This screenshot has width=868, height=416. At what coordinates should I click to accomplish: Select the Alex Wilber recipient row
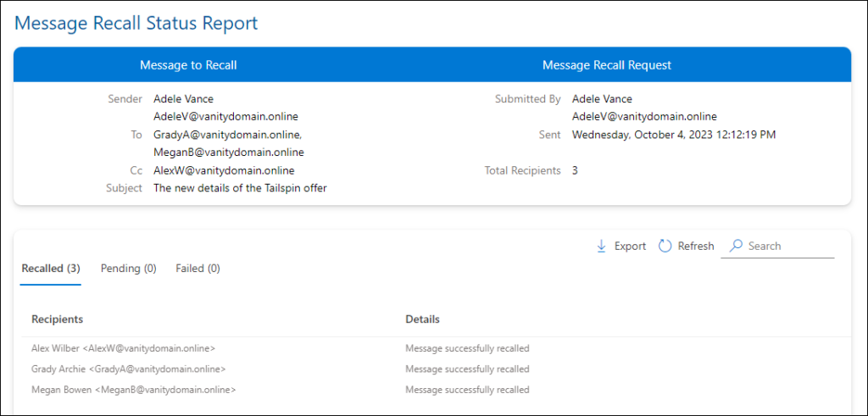123,348
